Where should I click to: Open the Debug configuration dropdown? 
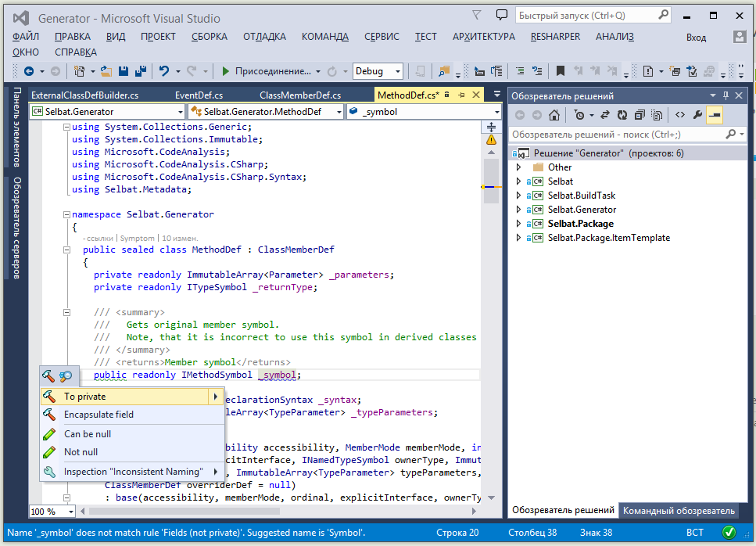398,71
